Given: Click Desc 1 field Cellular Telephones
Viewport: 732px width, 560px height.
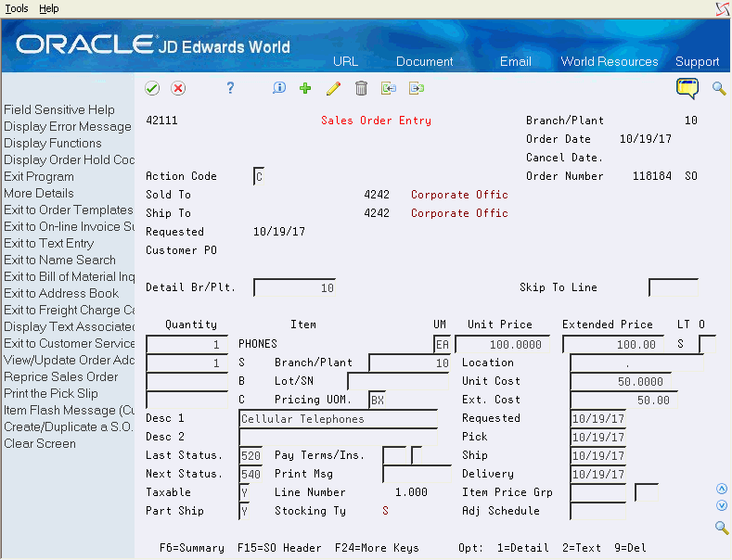Looking at the screenshot, I should [339, 418].
